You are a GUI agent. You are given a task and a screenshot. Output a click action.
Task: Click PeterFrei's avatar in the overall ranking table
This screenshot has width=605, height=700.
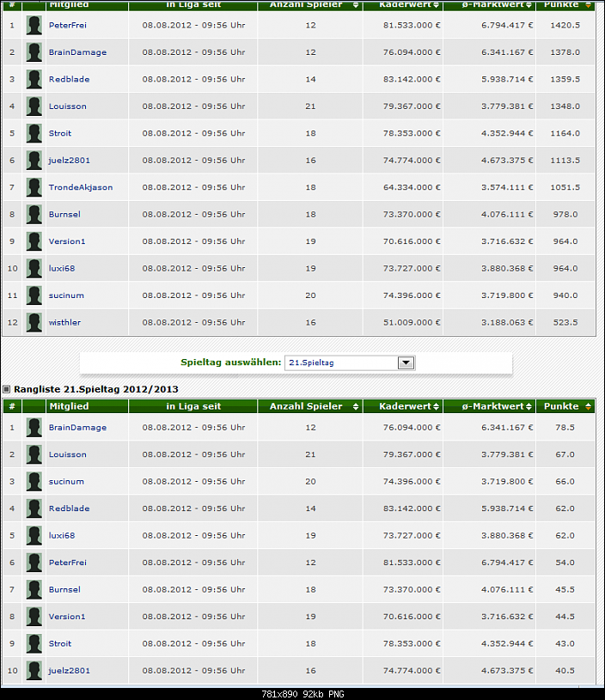point(34,25)
